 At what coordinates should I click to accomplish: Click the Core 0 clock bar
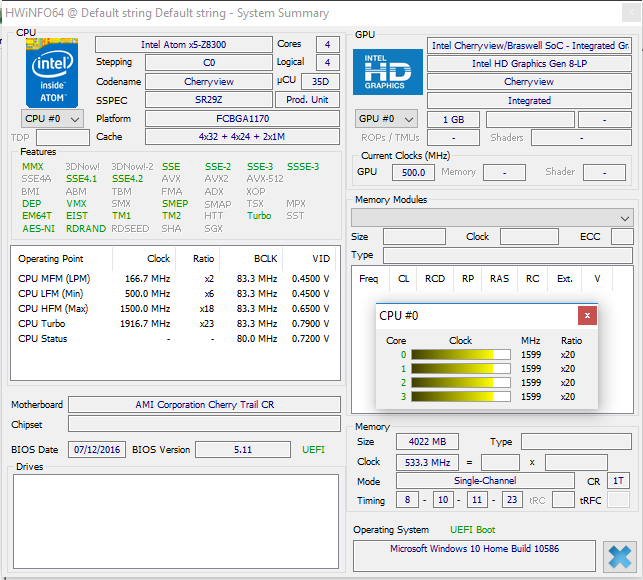tap(461, 355)
